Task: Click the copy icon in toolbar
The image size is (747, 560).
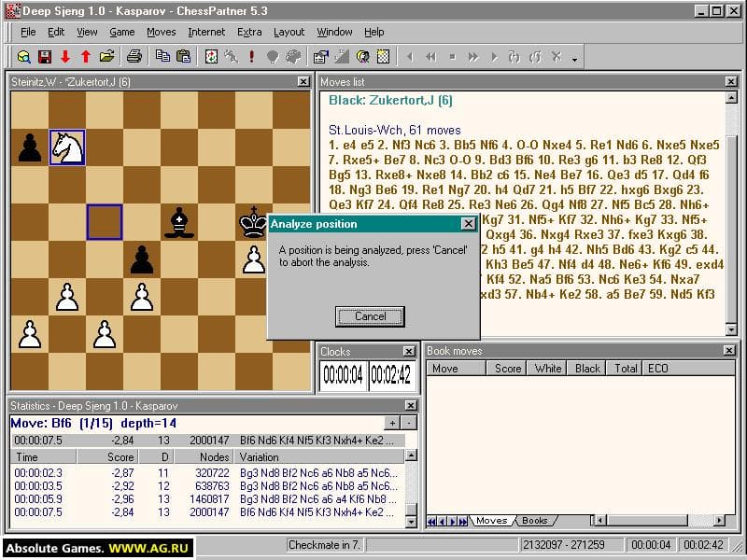Action: (x=162, y=57)
